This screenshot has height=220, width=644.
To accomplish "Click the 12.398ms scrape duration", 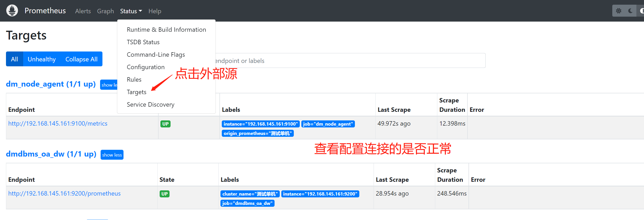I will click(452, 124).
